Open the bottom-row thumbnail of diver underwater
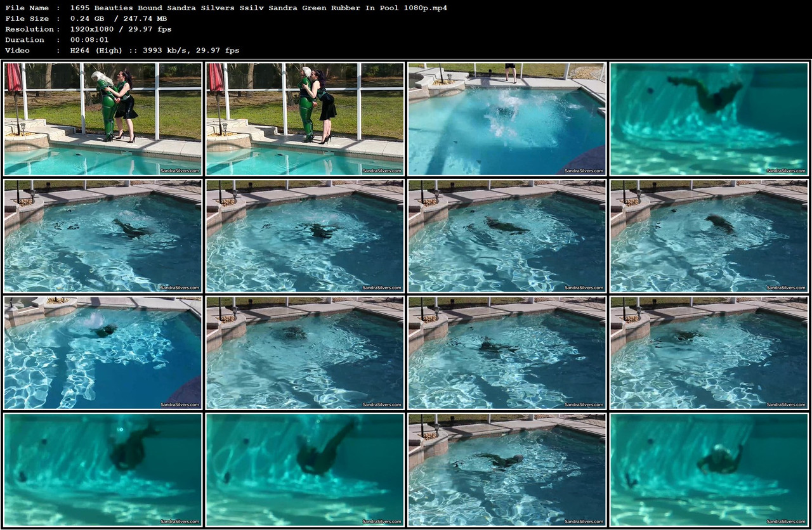 [x=303, y=470]
